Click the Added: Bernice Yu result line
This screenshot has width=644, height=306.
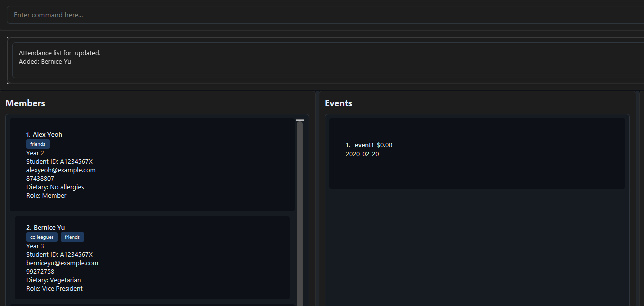coord(45,62)
